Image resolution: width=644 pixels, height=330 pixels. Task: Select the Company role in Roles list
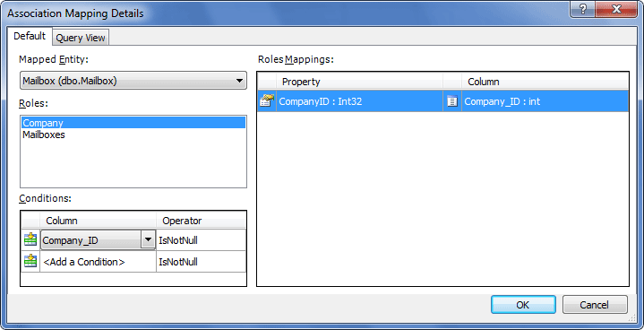pos(133,123)
